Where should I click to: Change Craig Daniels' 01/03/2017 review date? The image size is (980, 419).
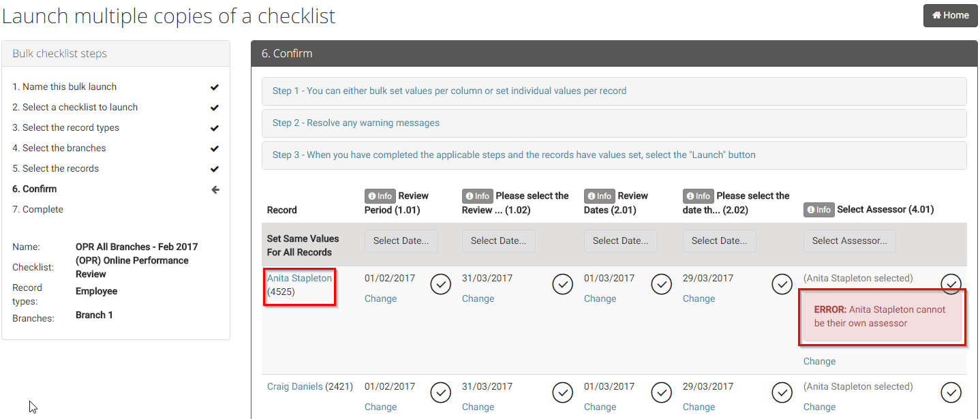click(x=600, y=407)
